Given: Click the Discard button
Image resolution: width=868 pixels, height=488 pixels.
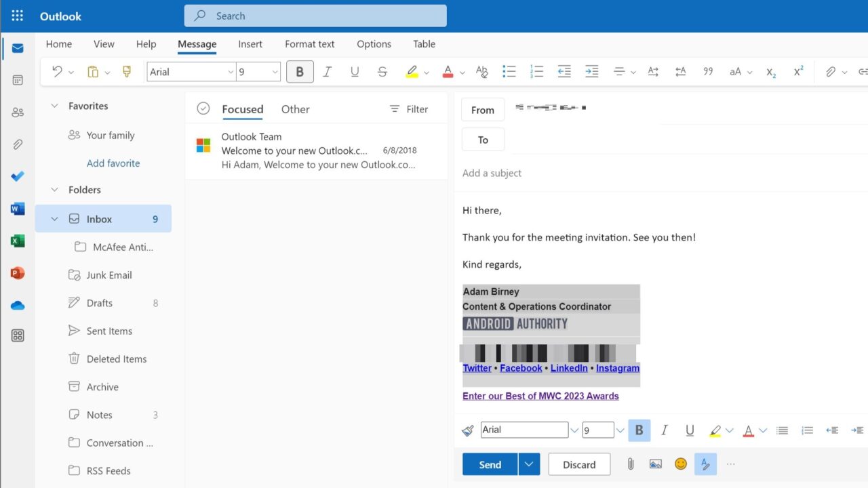Looking at the screenshot, I should (579, 464).
